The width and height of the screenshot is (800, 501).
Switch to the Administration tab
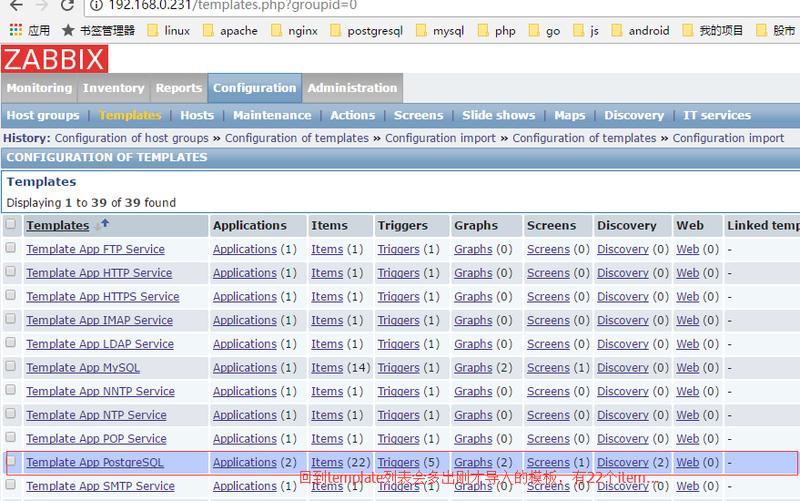coord(352,88)
